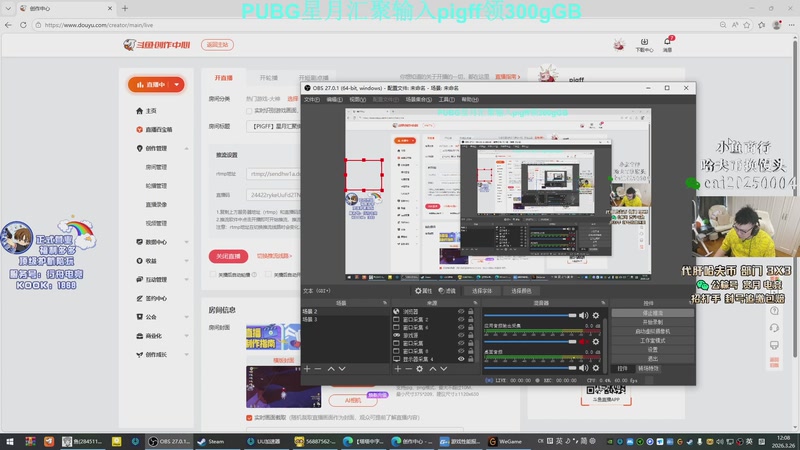Move source up in OBS sources list

(433, 368)
